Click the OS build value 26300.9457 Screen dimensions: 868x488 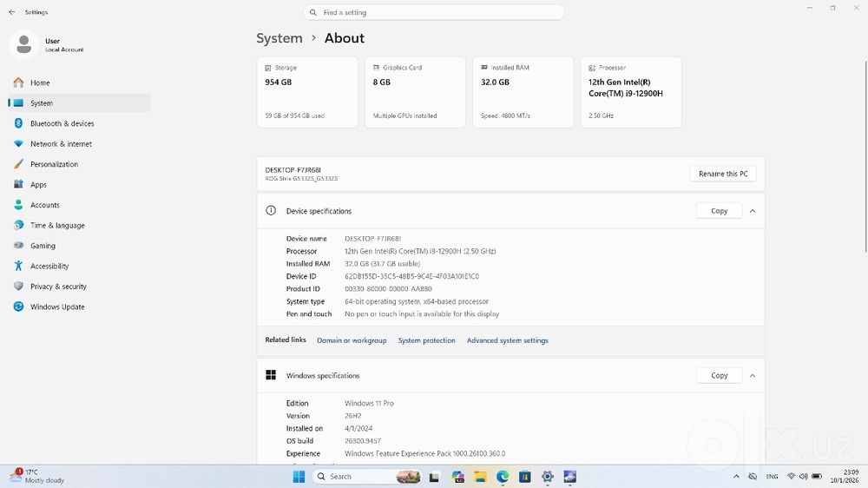pyautogui.click(x=363, y=441)
